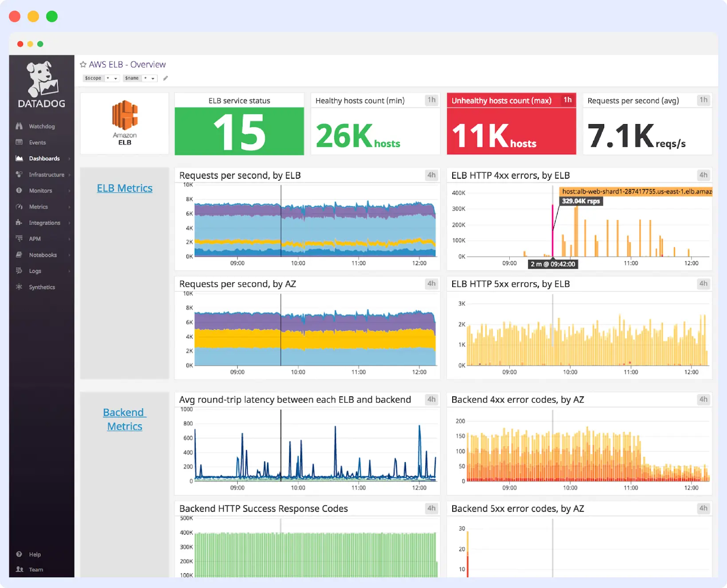Click the Backend Metrics link
727x588 pixels.
pyautogui.click(x=125, y=419)
